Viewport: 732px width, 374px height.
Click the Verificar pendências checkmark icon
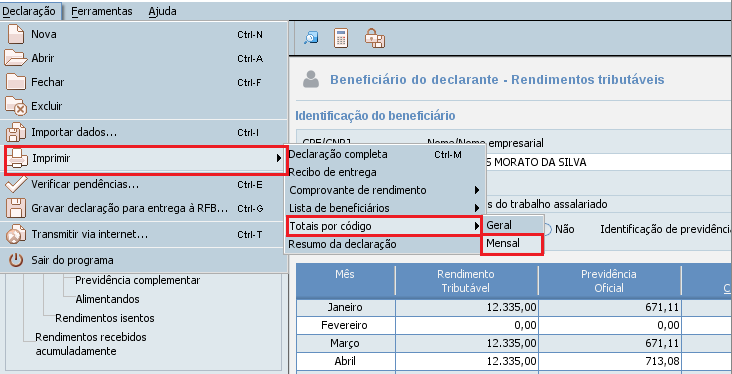pyautogui.click(x=15, y=184)
